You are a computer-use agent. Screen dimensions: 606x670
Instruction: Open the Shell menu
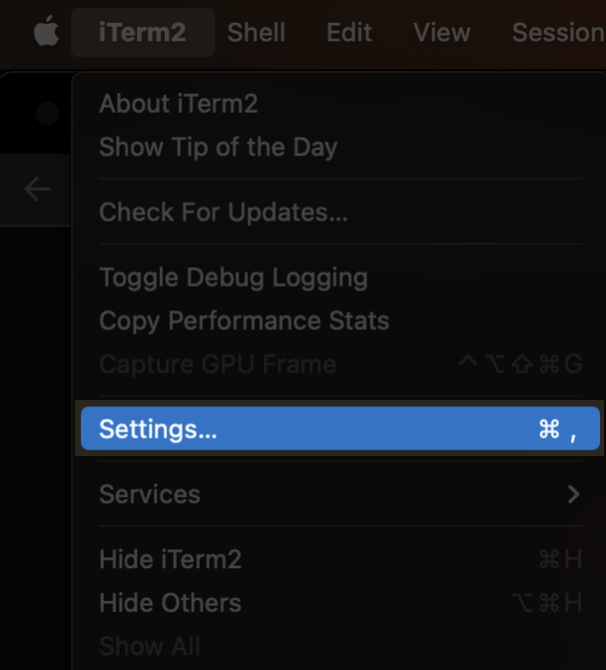pos(257,32)
